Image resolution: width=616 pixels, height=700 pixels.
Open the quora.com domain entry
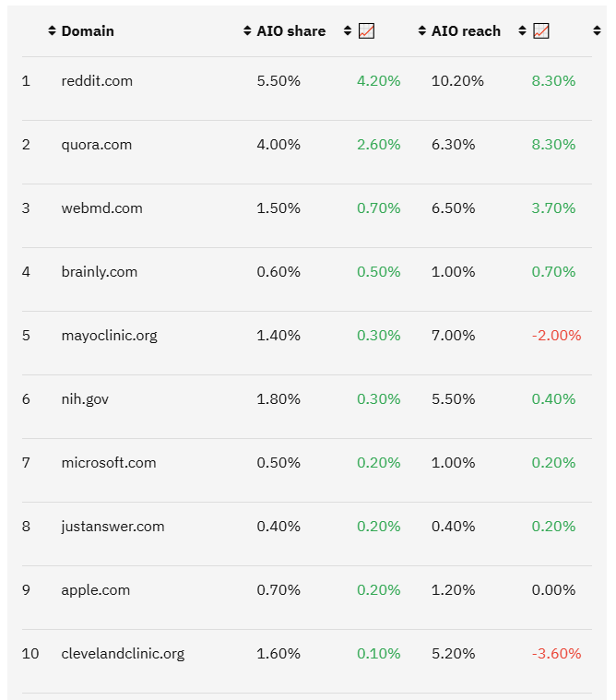tap(96, 145)
